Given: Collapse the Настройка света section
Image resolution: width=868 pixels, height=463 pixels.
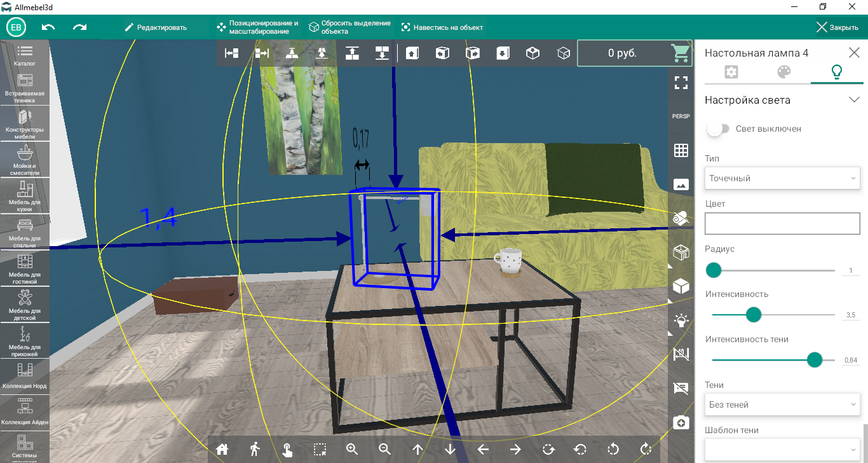Looking at the screenshot, I should coord(854,100).
